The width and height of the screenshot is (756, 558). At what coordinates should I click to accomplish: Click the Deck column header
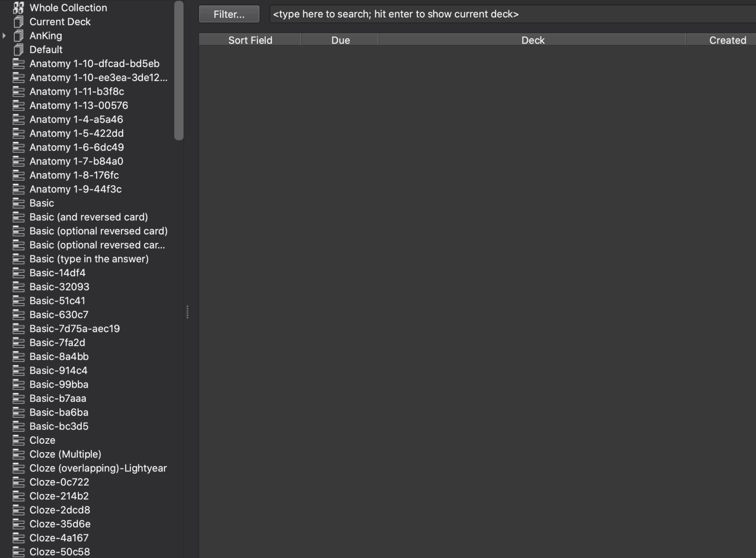[x=533, y=40]
